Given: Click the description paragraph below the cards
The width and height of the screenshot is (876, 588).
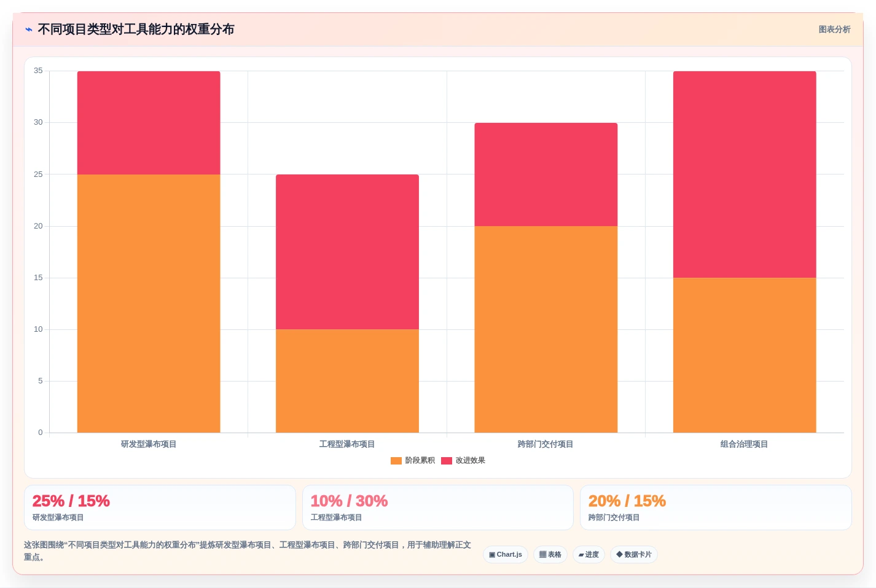Looking at the screenshot, I should [248, 551].
